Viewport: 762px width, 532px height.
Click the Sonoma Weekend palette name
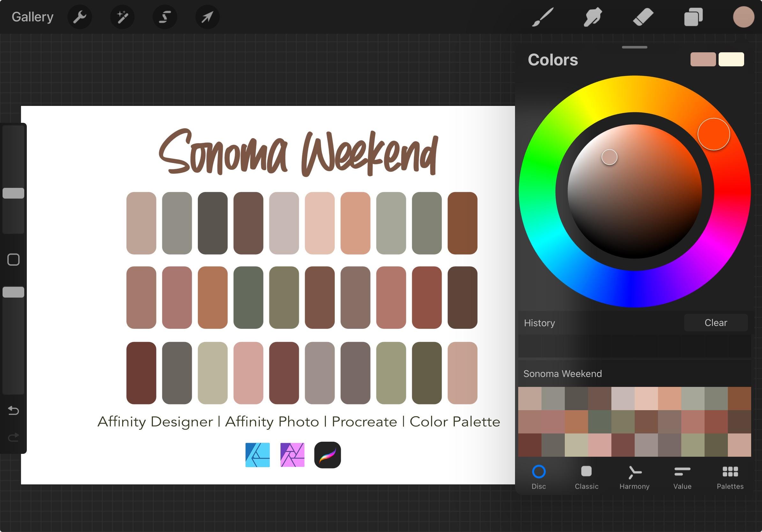pos(563,374)
